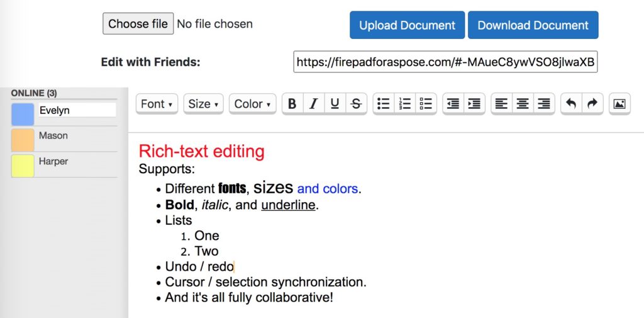Toggle italic text formatting
Image resolution: width=644 pixels, height=318 pixels.
click(x=313, y=104)
